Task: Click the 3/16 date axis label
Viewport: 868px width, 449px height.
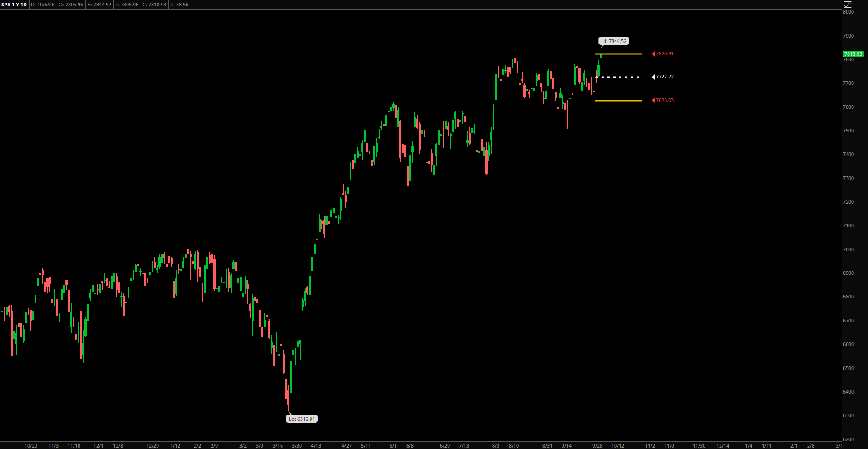Action: tap(278, 446)
